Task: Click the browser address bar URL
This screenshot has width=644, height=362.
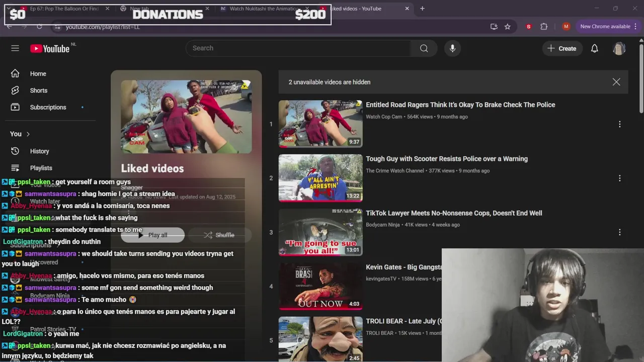Action: (103, 27)
